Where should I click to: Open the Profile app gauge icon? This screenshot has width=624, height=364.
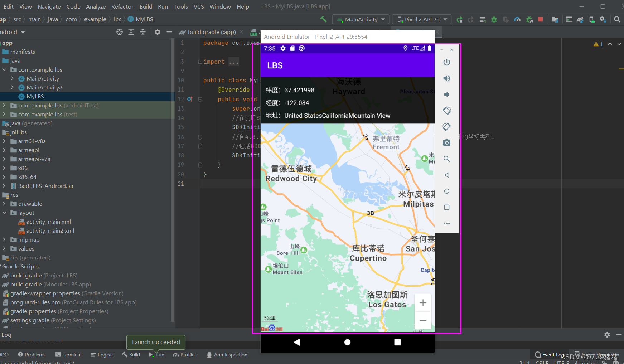[x=517, y=20]
